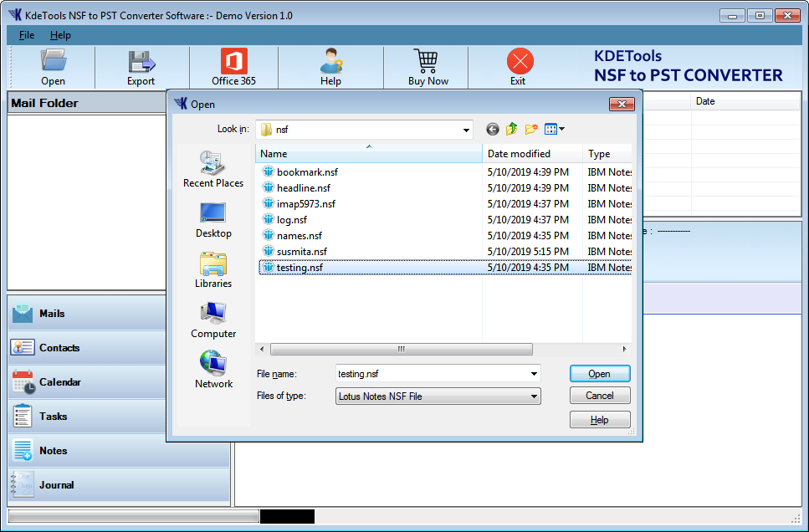809x532 pixels.
Task: Click the Office 365 toolbar icon
Action: click(233, 62)
